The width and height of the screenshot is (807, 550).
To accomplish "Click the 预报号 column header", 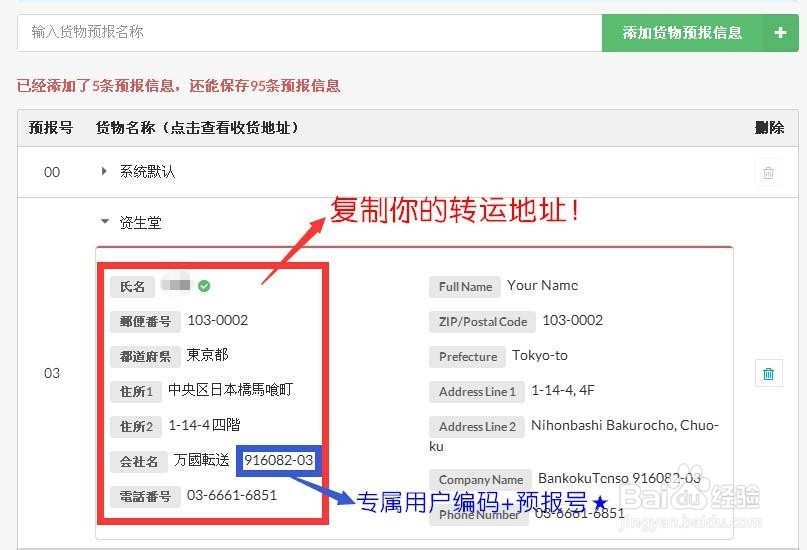I will pyautogui.click(x=51, y=127).
